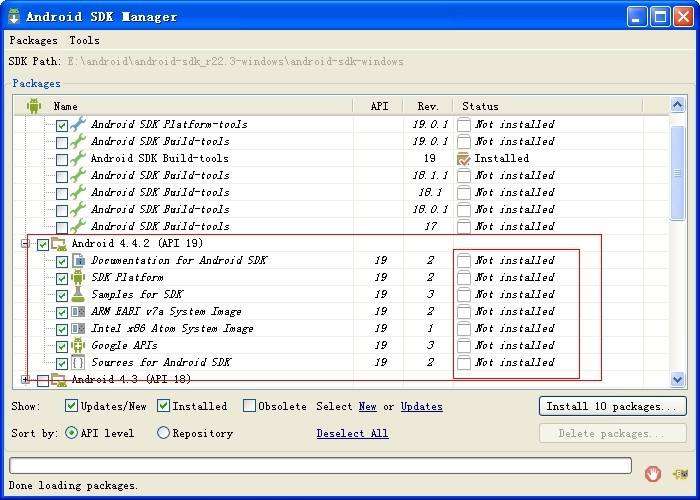
Task: Click the ARM EABI v7a System Image icon
Action: point(78,311)
